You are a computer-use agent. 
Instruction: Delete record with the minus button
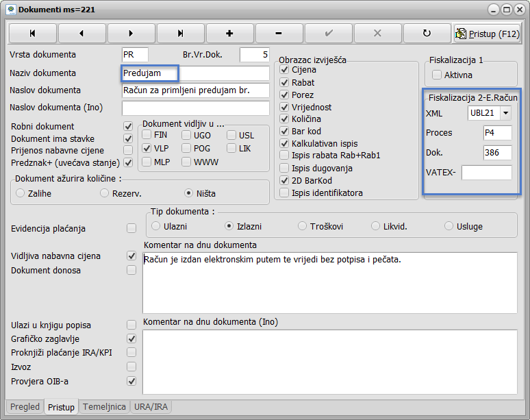click(279, 33)
